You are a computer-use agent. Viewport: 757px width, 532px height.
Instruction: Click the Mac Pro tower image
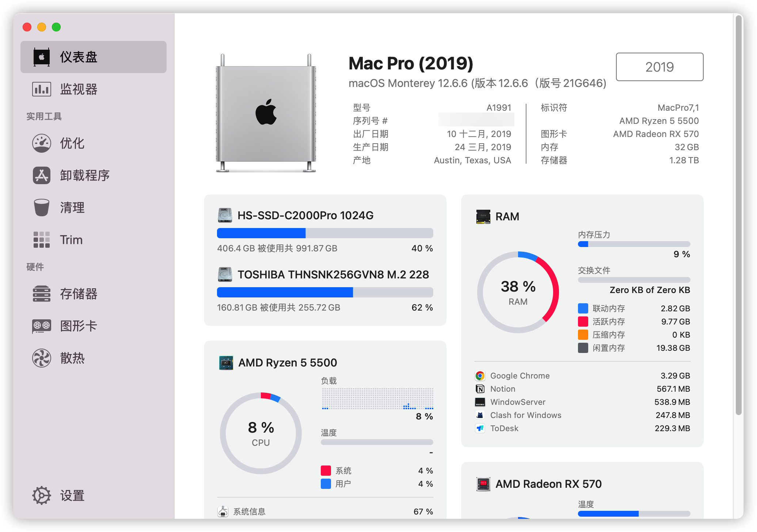[x=266, y=113]
